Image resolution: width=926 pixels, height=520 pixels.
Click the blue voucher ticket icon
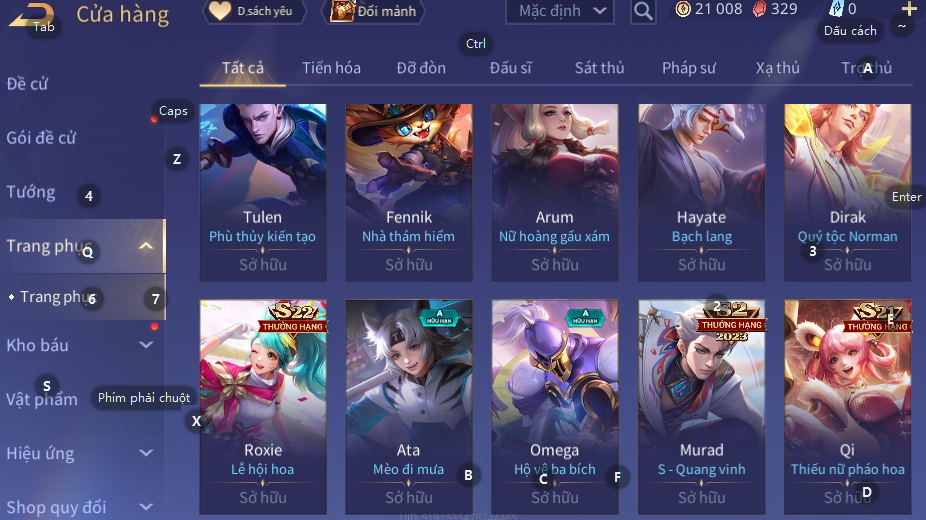(837, 8)
